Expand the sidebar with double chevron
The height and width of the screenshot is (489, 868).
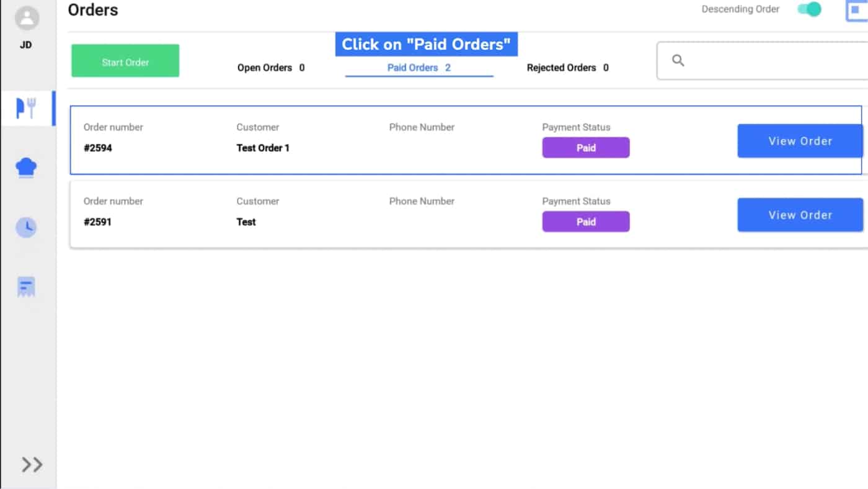coord(32,464)
